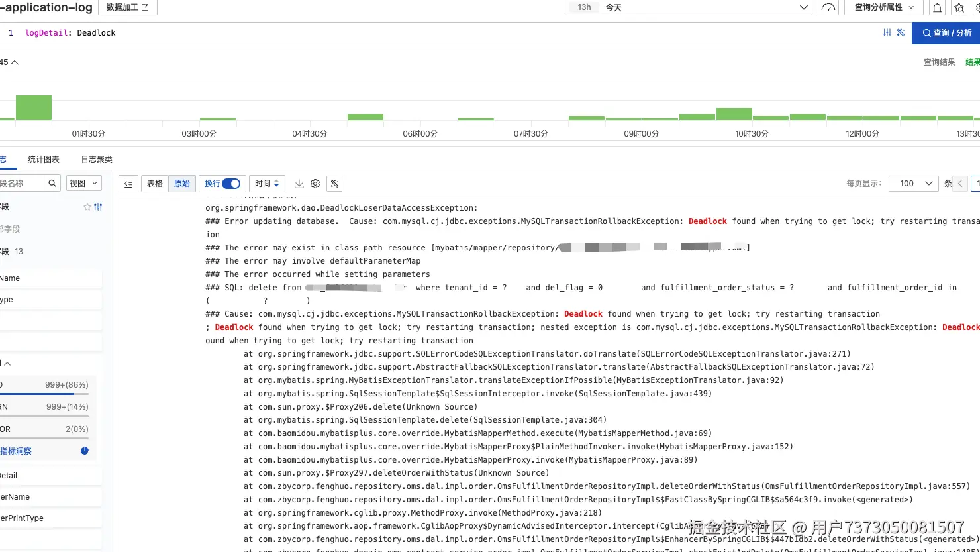
Task: Click the MybatisMapperMethod.execute stack trace line
Action: pos(477,433)
